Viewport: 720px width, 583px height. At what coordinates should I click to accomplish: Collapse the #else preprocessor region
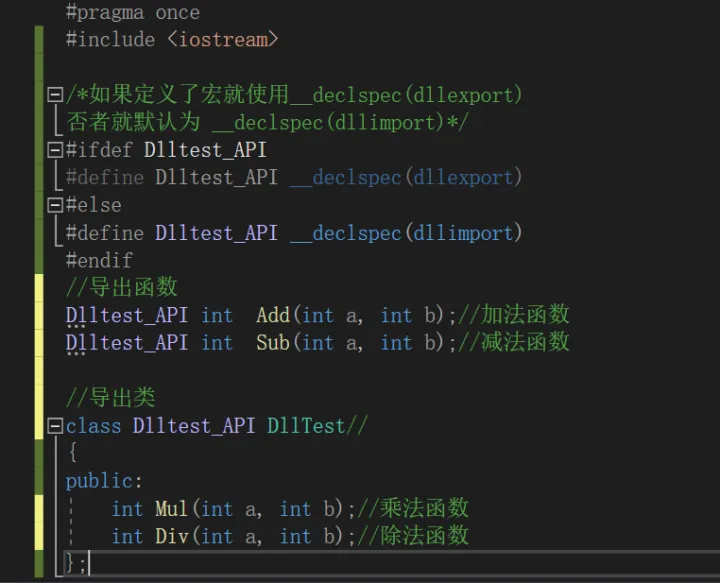click(55, 205)
